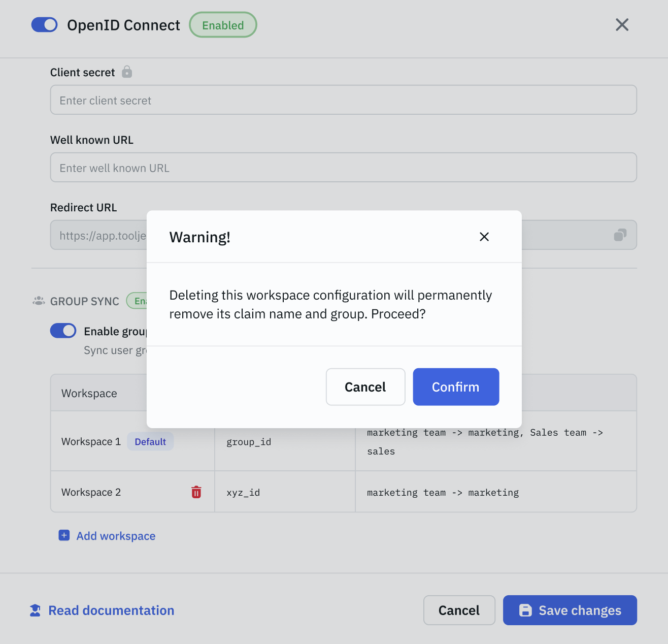
Task: Click the lock icon beside Client secret
Action: [x=127, y=72]
